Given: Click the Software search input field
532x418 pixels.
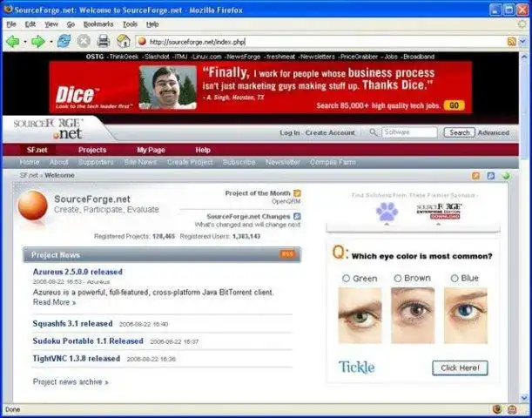Looking at the screenshot, I should (x=409, y=132).
